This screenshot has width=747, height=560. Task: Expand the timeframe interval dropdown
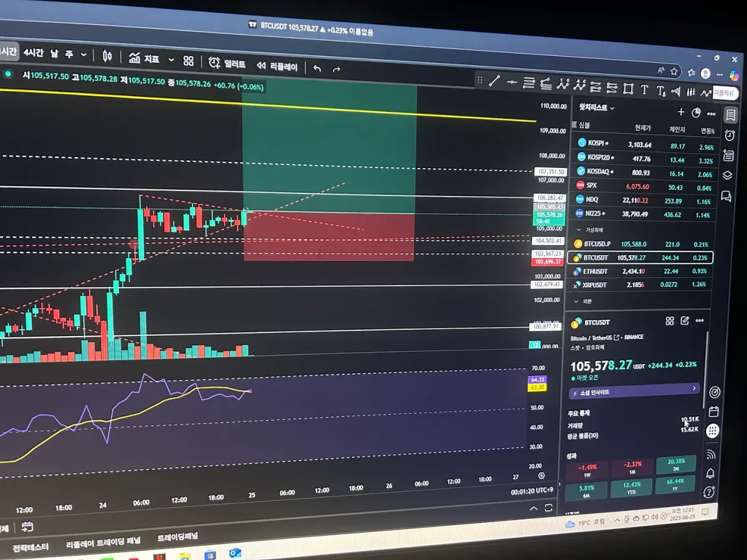point(84,55)
